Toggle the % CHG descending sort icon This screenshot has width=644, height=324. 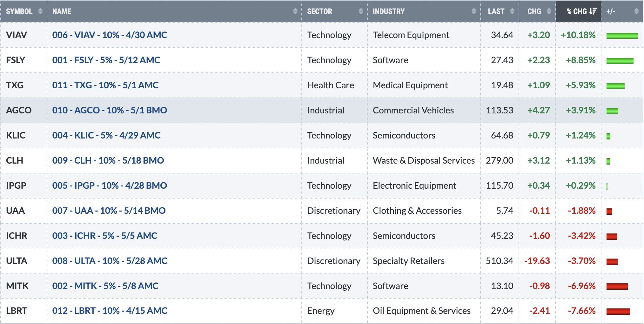point(593,11)
